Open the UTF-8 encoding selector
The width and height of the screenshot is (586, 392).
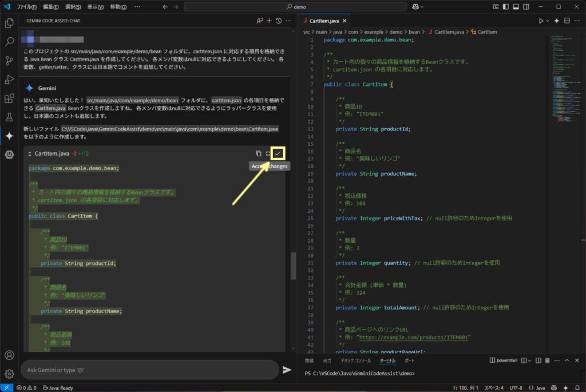tap(516, 388)
